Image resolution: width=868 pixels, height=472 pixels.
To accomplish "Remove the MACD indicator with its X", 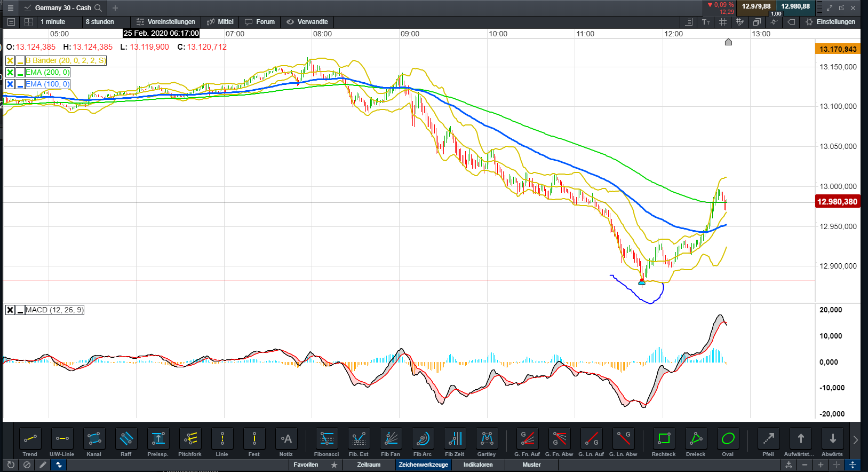I will [10, 310].
